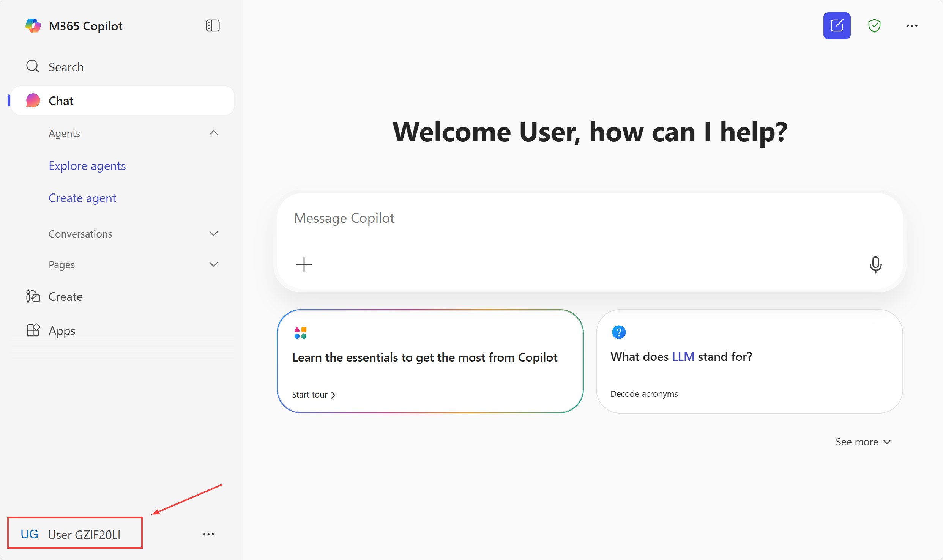Viewport: 943px width, 560px height.
Task: Open the top-right more options ellipsis
Action: [x=911, y=26]
